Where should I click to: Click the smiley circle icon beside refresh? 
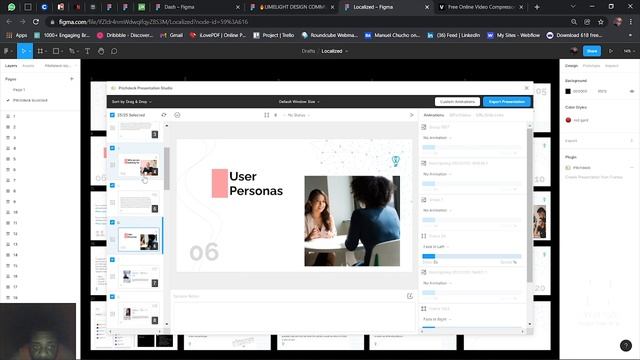click(177, 115)
